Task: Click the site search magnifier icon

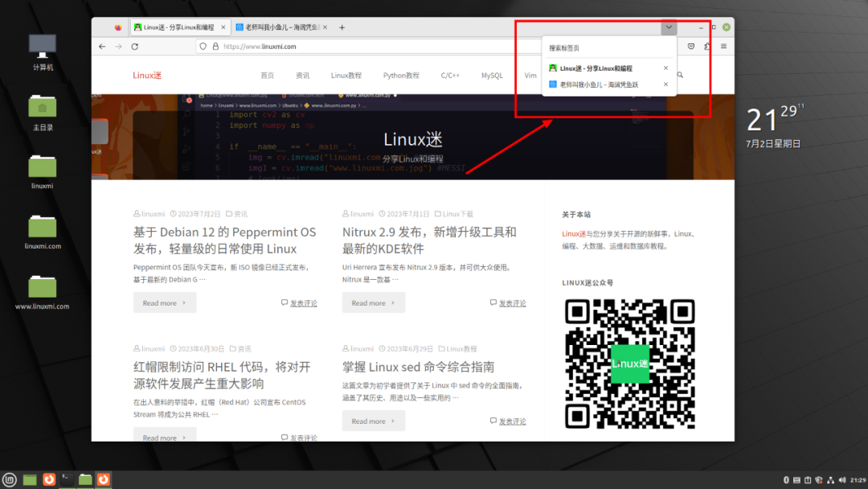Action: coord(679,74)
